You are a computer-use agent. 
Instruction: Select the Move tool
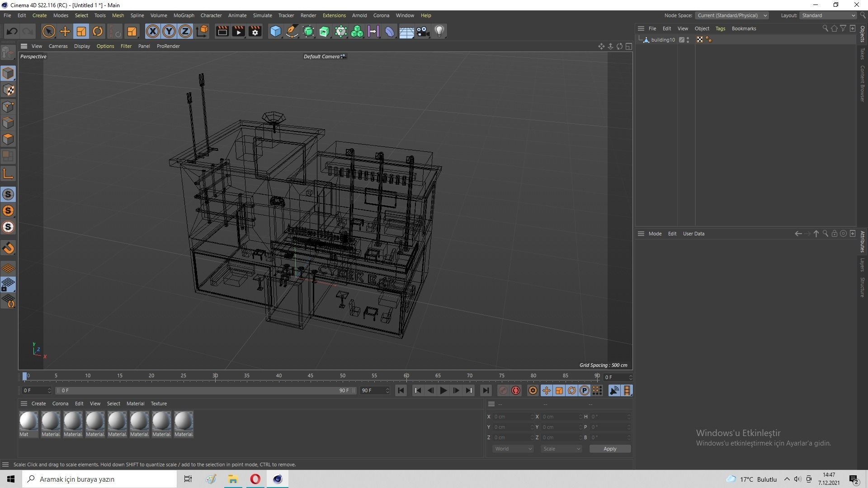(65, 31)
